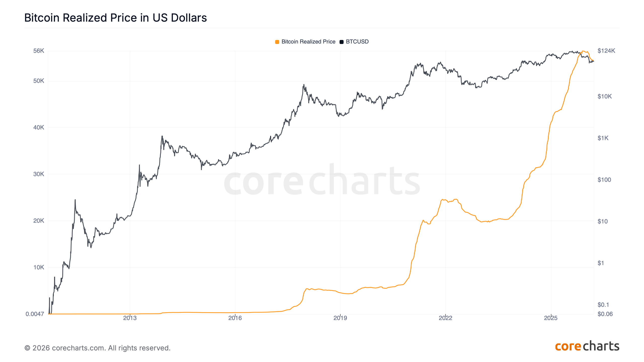
Task: Select the 2025 x-axis year label
Action: [x=551, y=318]
